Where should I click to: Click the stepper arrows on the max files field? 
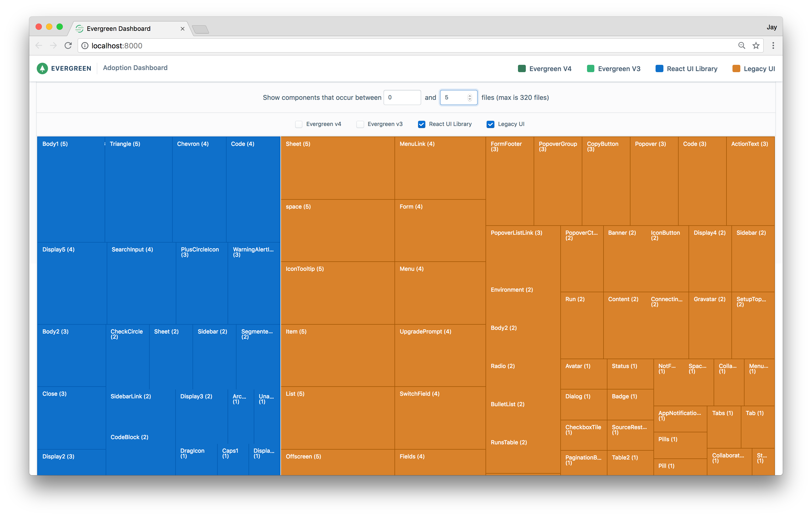click(x=469, y=97)
